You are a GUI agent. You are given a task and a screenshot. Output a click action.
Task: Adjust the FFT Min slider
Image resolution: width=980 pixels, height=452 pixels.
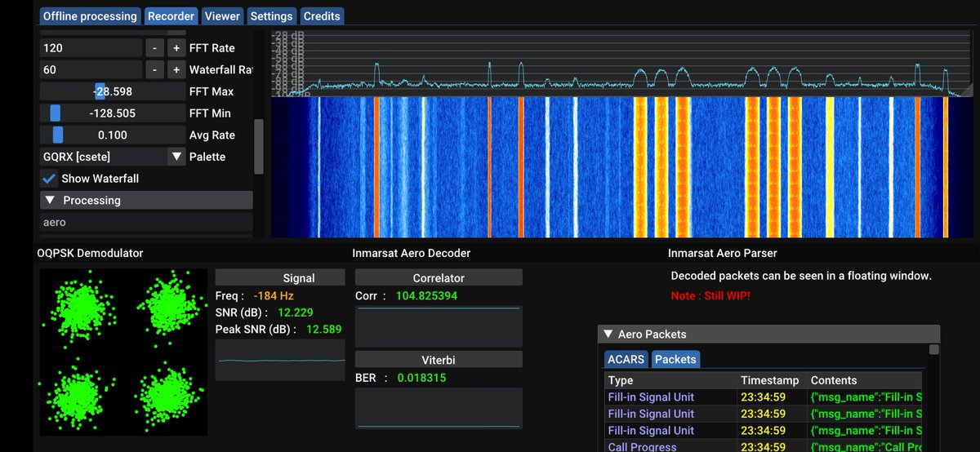(112, 113)
